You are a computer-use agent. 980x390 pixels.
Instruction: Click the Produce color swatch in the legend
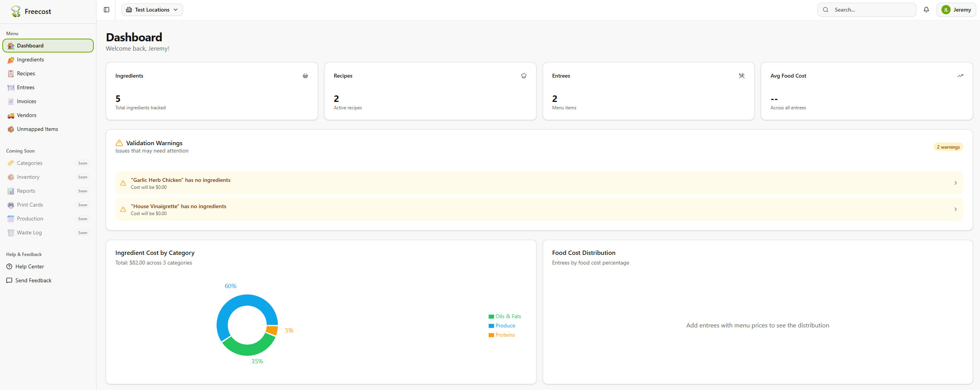click(x=491, y=326)
